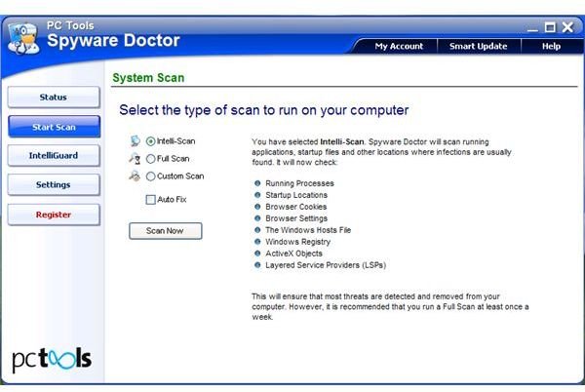Close the Spyware Doctor window

[567, 27]
